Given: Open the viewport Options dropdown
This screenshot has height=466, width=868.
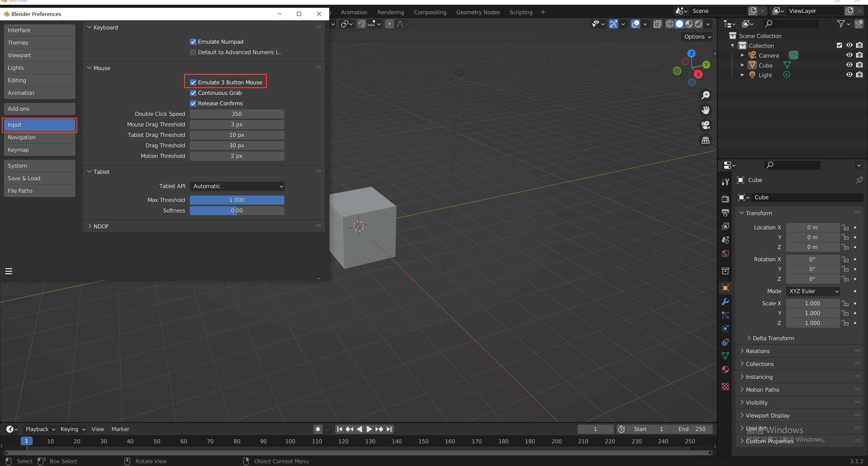Looking at the screenshot, I should (697, 37).
